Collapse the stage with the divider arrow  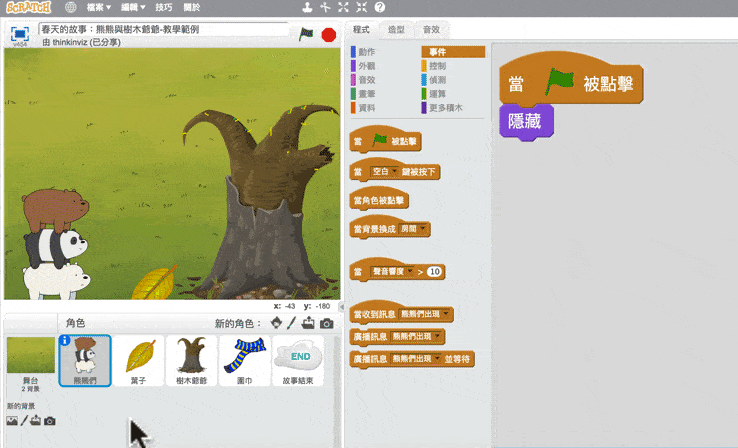coord(342,306)
